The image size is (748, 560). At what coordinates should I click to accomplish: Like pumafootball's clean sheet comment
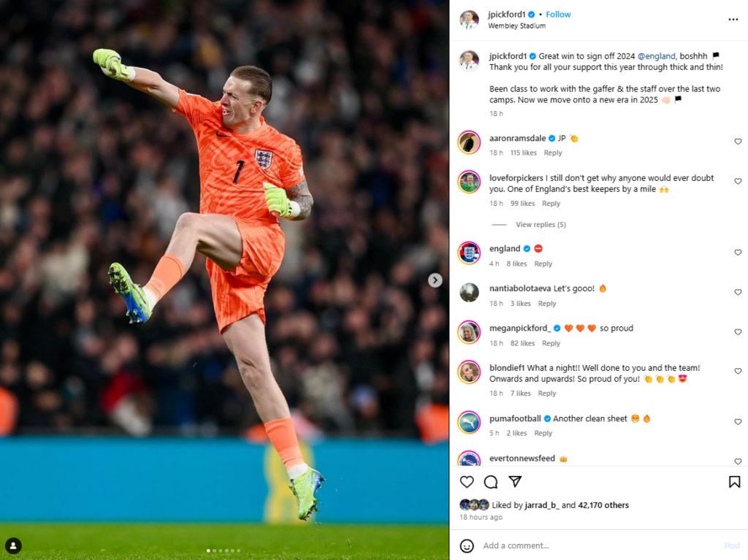click(738, 422)
